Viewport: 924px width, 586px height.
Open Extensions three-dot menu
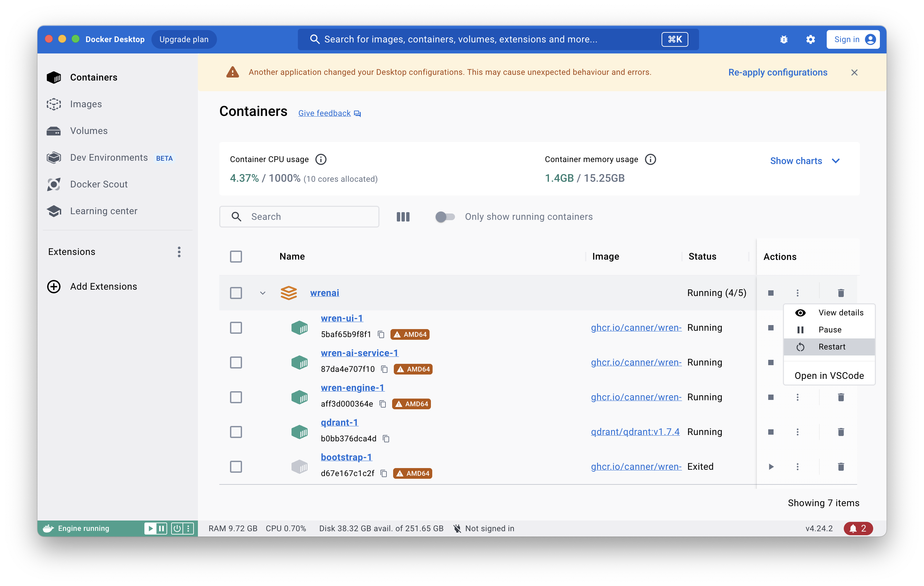pyautogui.click(x=179, y=252)
